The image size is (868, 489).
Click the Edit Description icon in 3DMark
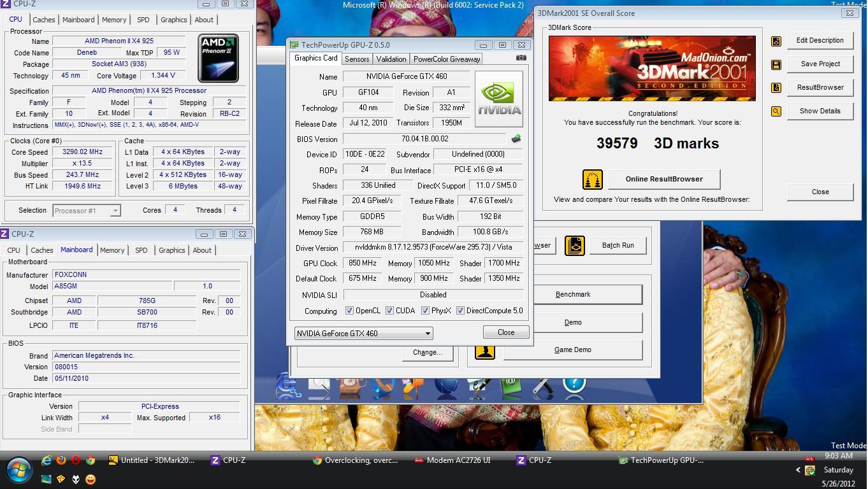pos(776,41)
